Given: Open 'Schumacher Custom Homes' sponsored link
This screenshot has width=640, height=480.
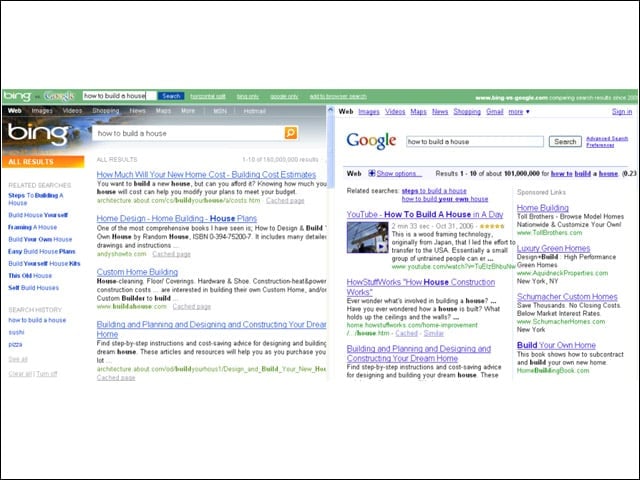Looking at the screenshot, I should tap(567, 297).
